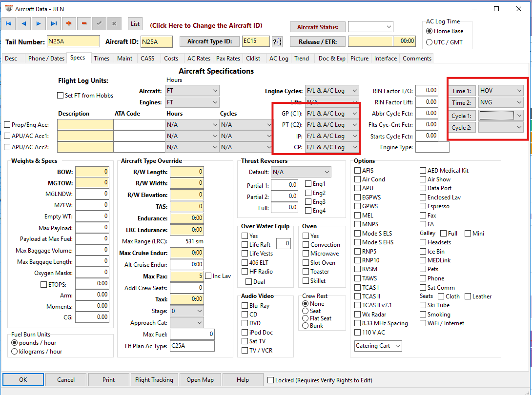The width and height of the screenshot is (532, 395).
Task: Click the grayed-out checkmark save icon
Action: tap(99, 23)
